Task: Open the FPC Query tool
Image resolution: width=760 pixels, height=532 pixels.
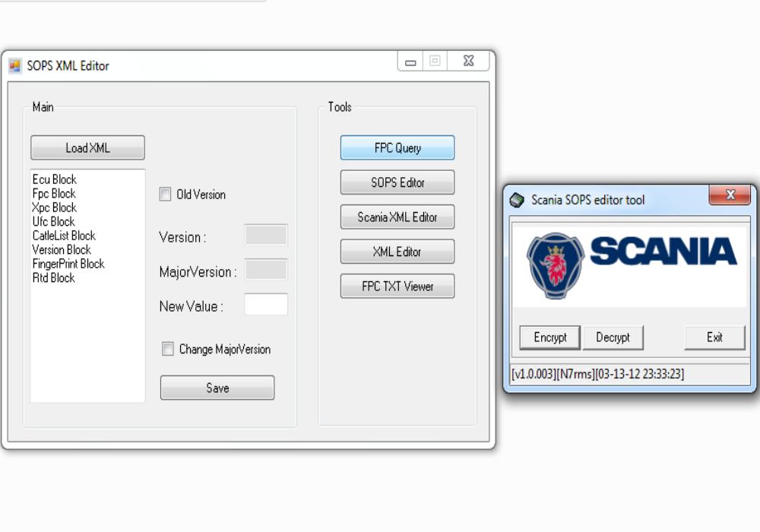Action: (397, 147)
